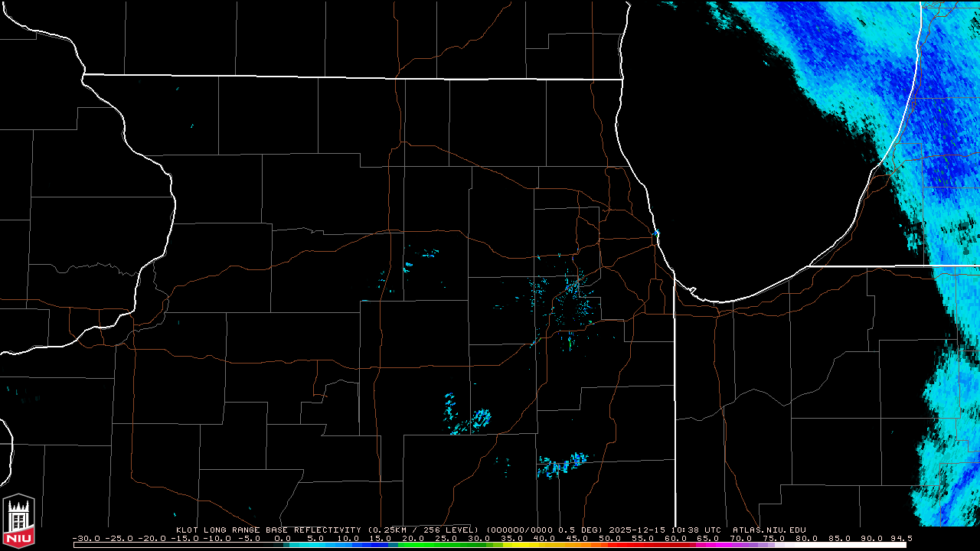
Task: Click the 50.0 label on the scale
Action: click(x=610, y=538)
